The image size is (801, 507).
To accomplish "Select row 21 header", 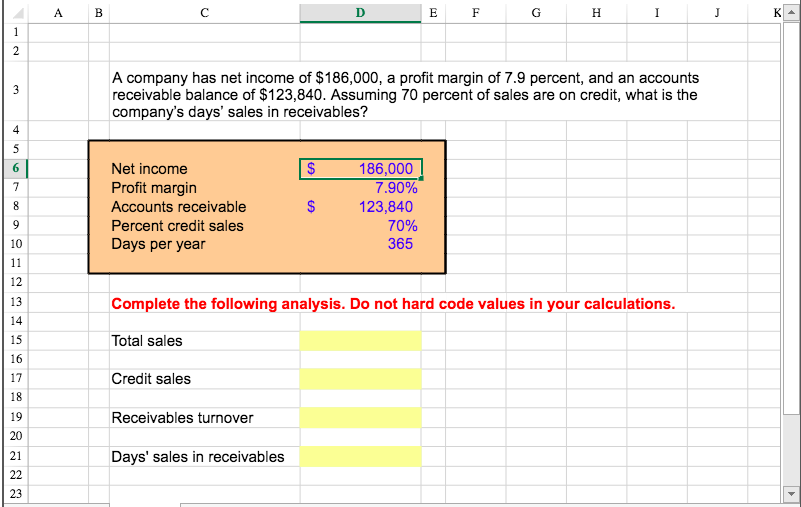I will point(16,456).
